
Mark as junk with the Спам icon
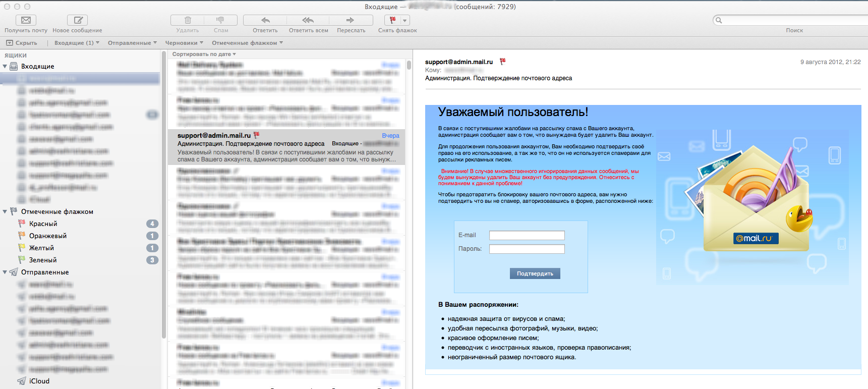[220, 20]
